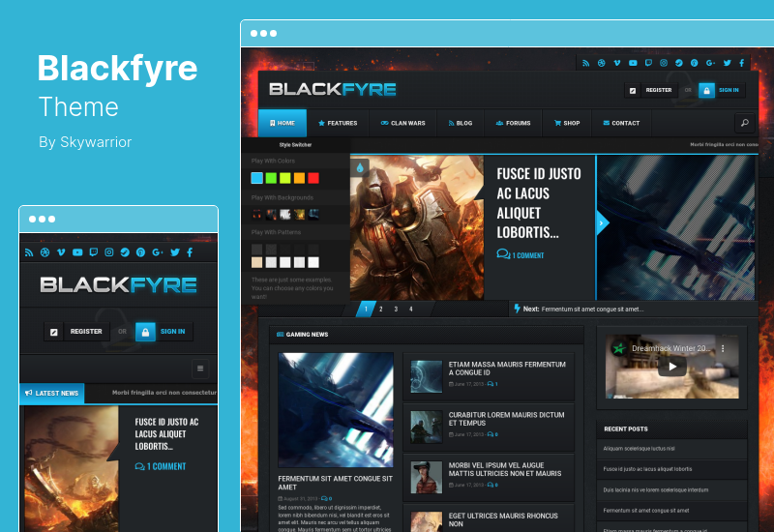This screenshot has height=532, width=774.
Task: Open the Instagram icon in desktop preview
Action: 664,63
